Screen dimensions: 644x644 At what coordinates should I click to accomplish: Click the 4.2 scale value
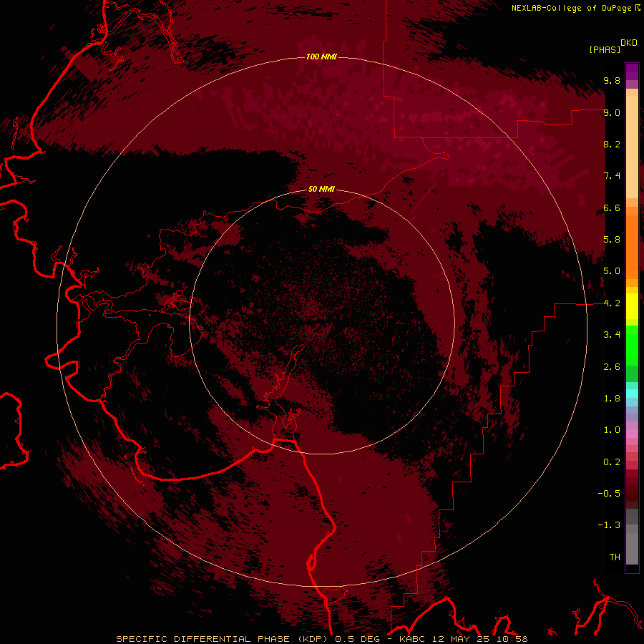coord(612,303)
